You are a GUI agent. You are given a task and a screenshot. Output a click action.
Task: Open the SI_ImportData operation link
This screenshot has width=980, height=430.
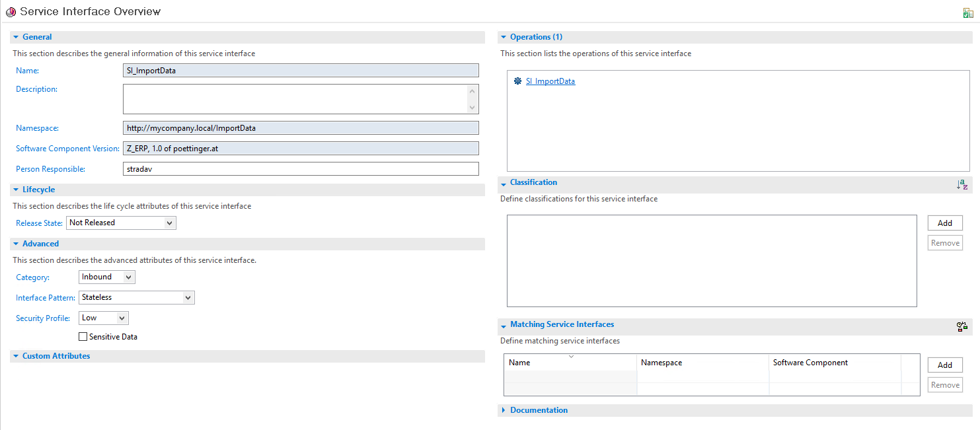pyautogui.click(x=550, y=81)
